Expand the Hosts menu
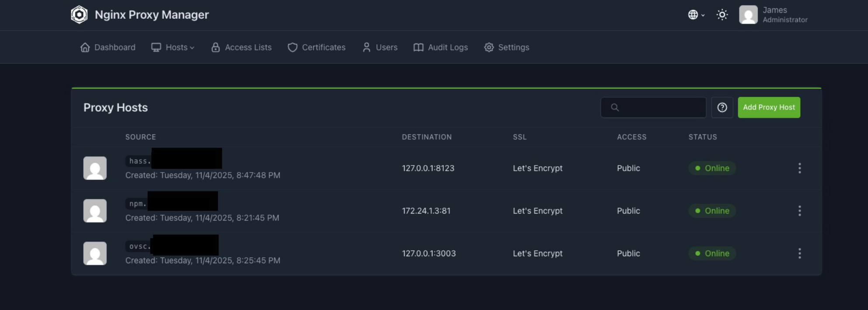 coord(173,47)
